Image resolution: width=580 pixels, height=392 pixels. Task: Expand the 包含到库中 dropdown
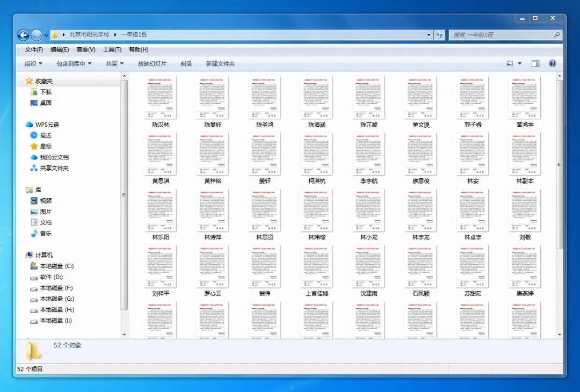pos(74,63)
